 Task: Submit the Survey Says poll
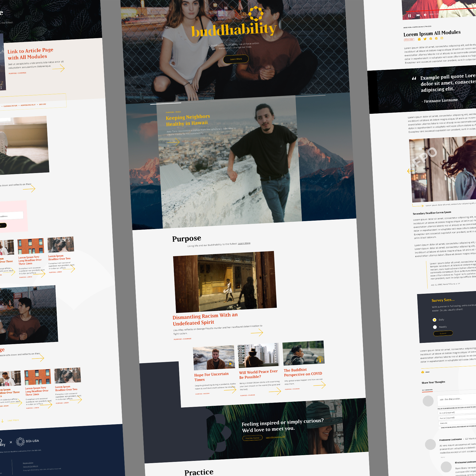tap(443, 333)
